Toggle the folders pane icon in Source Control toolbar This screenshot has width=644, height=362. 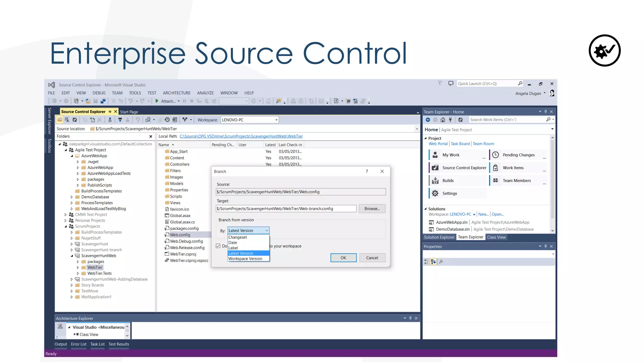pyautogui.click(x=59, y=120)
